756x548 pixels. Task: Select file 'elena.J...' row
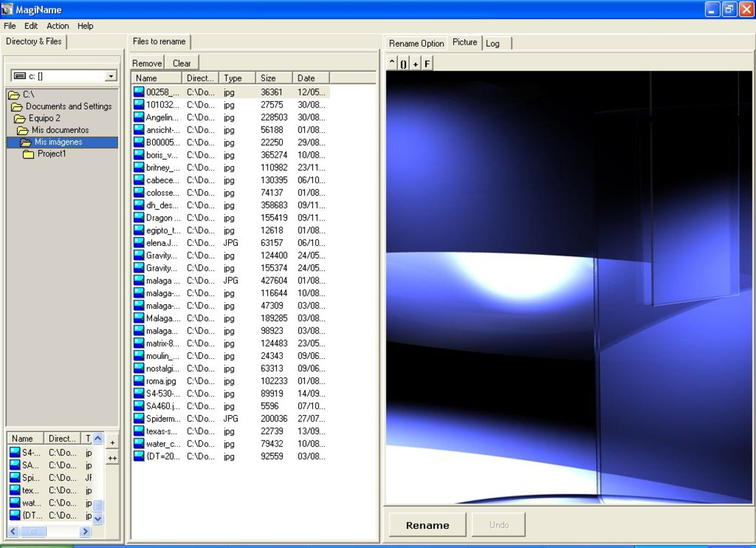tap(231, 242)
